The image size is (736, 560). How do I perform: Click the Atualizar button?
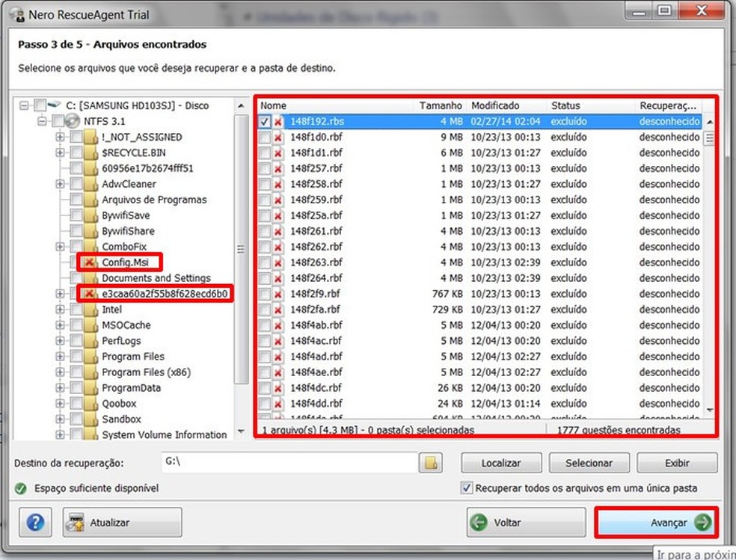tap(123, 522)
